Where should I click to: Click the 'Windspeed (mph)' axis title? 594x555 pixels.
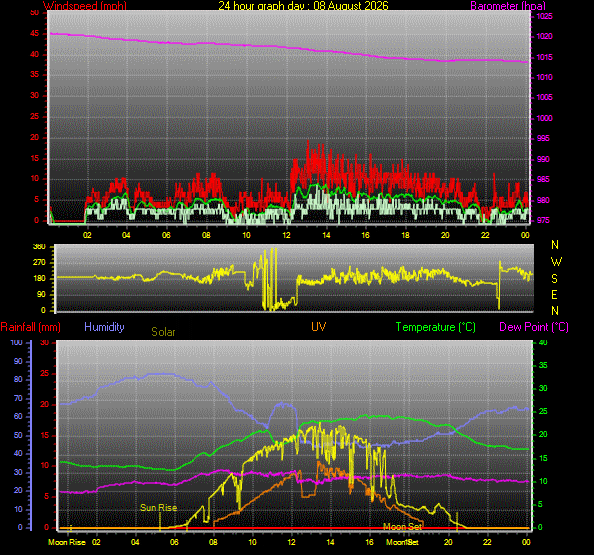pos(84,6)
